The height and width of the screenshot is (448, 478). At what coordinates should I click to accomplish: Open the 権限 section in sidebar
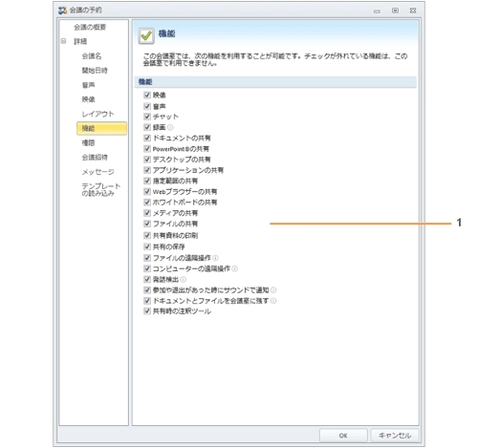[x=88, y=142]
